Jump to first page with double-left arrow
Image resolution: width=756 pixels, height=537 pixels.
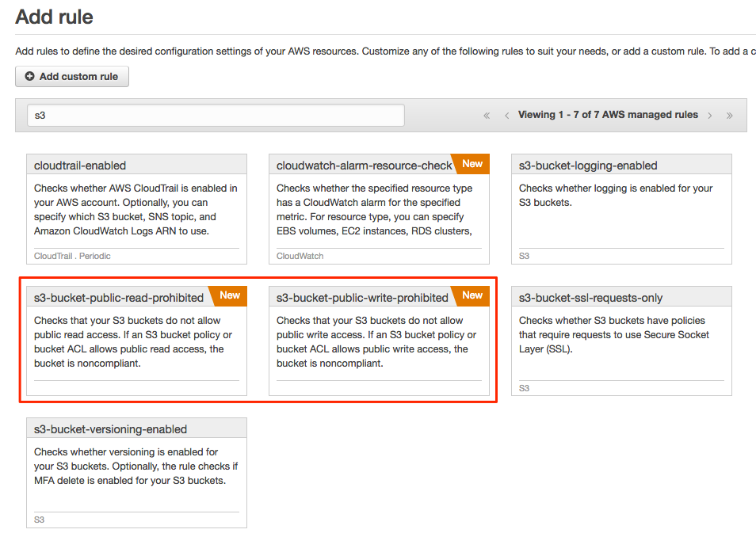point(487,115)
